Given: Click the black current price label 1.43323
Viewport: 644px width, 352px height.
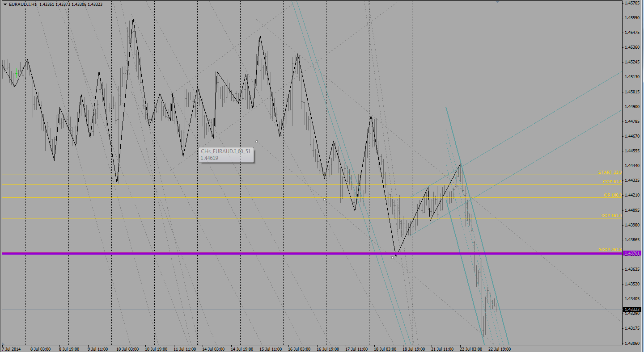Looking at the screenshot, I should coord(632,309).
